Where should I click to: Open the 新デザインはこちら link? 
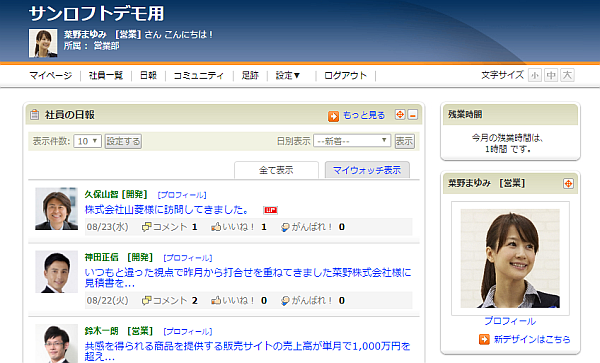tap(532, 339)
